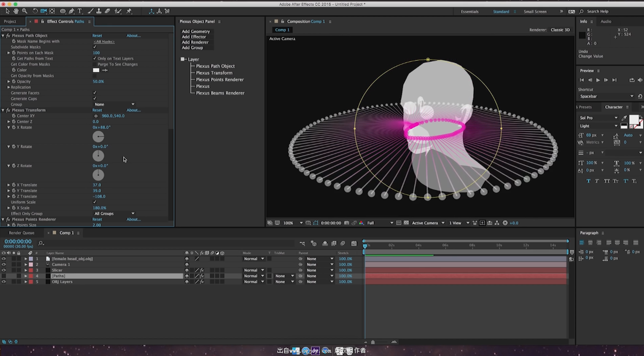Open 1 View layout dropdown
644x356 pixels.
[459, 223]
